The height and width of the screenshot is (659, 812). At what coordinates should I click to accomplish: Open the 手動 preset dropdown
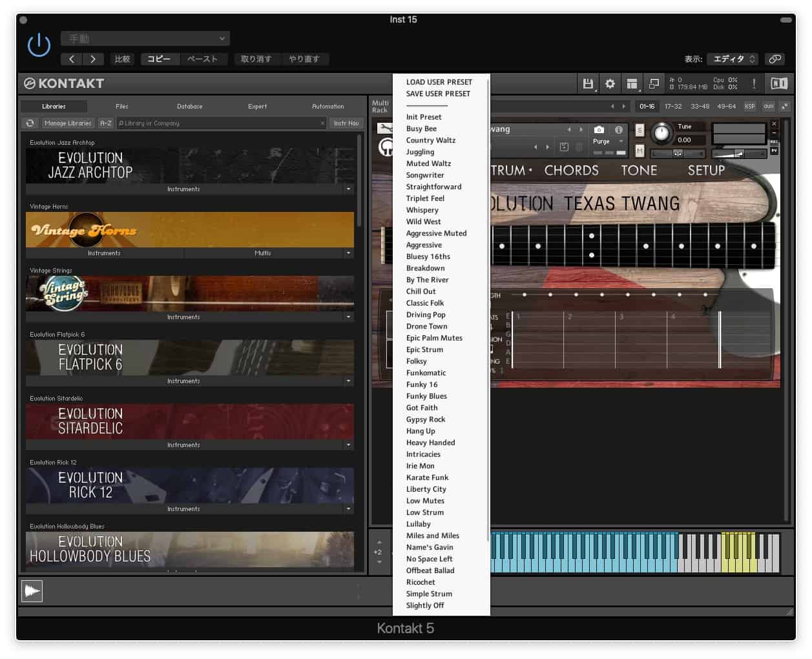(145, 39)
